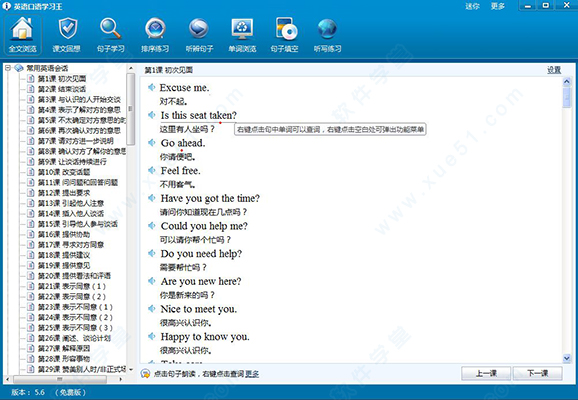Play audio for "Go ahead." sentence
The image size is (578, 400).
point(152,143)
